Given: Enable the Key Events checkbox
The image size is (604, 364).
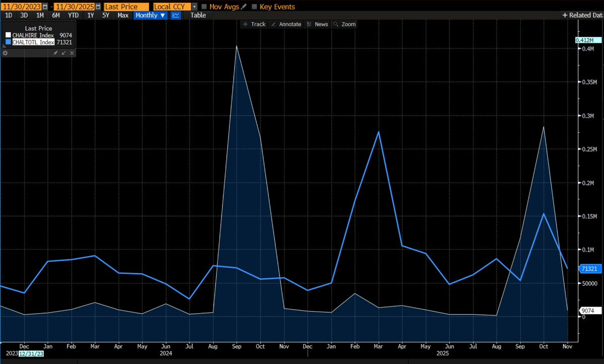Looking at the screenshot, I should (254, 7).
